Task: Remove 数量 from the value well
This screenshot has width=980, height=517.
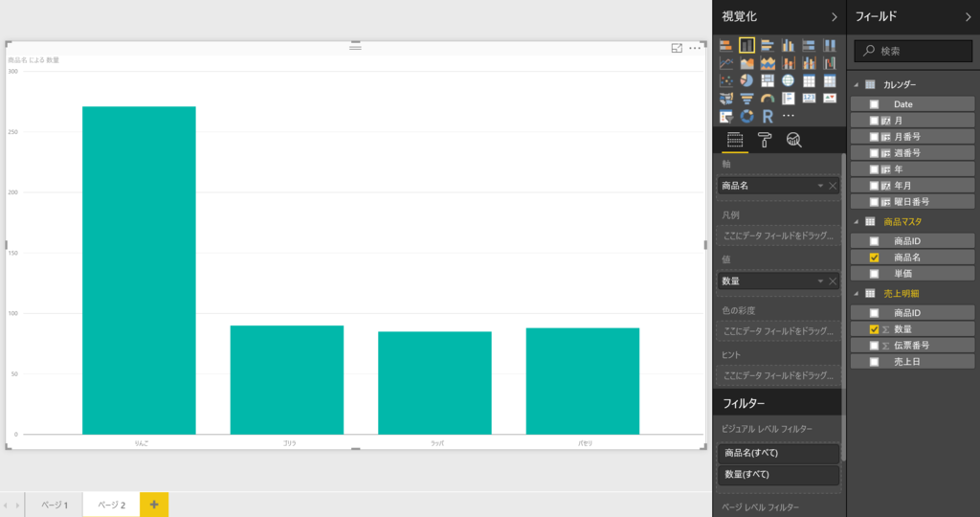Action: pos(833,281)
